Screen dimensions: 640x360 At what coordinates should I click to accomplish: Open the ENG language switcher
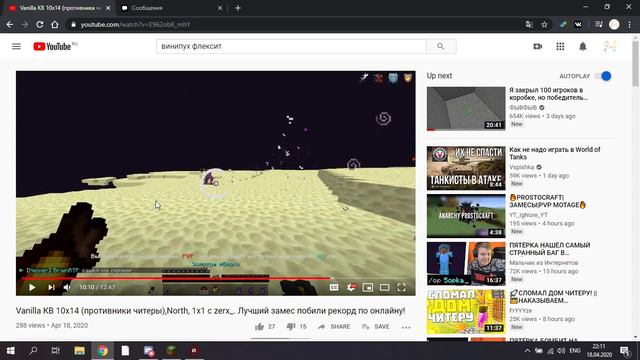point(575,351)
